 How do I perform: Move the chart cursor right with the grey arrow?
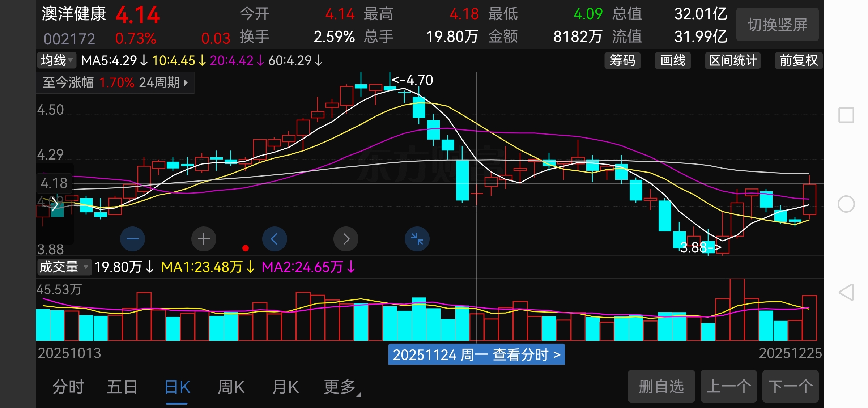[x=346, y=239]
